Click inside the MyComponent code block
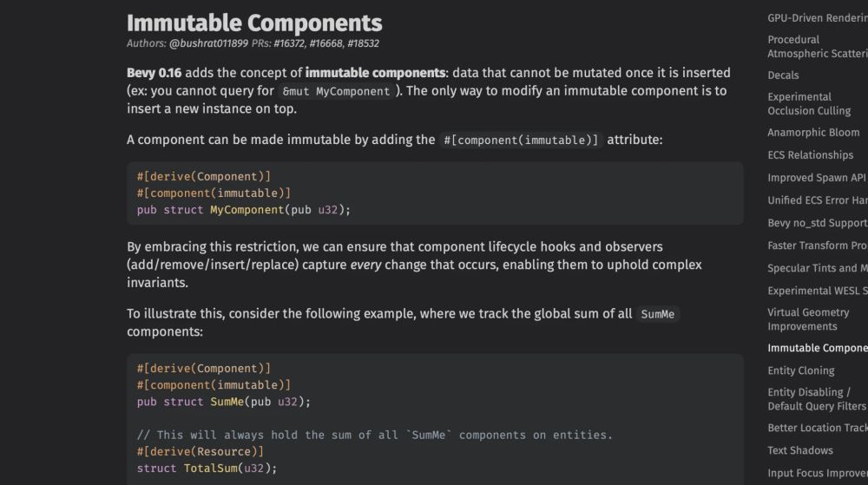Screen dimensions: 868x485 (x=435, y=193)
